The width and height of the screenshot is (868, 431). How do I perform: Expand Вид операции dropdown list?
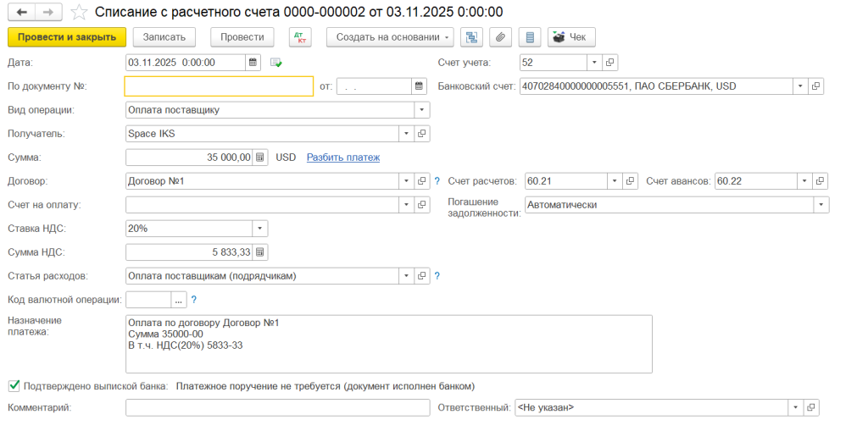point(422,110)
